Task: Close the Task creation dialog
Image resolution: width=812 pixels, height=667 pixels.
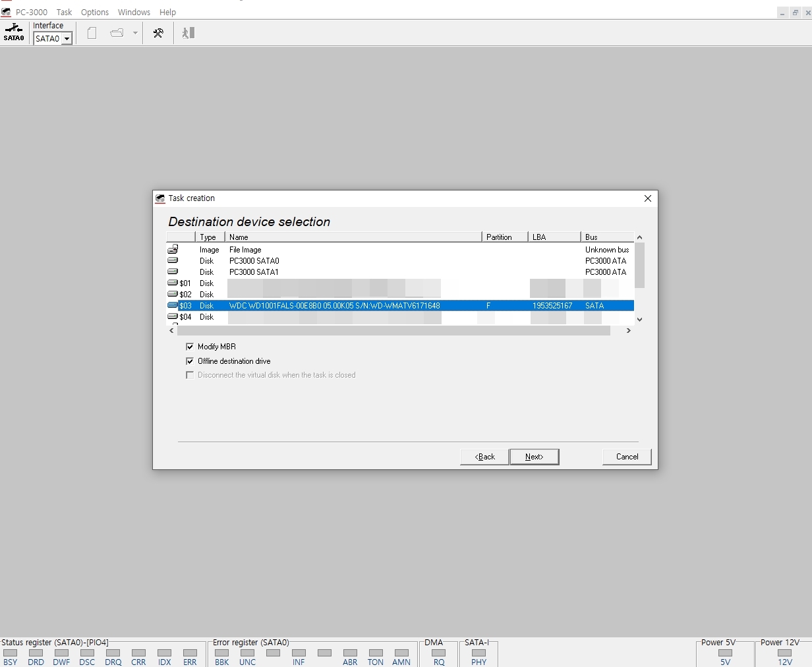Action: (x=647, y=198)
